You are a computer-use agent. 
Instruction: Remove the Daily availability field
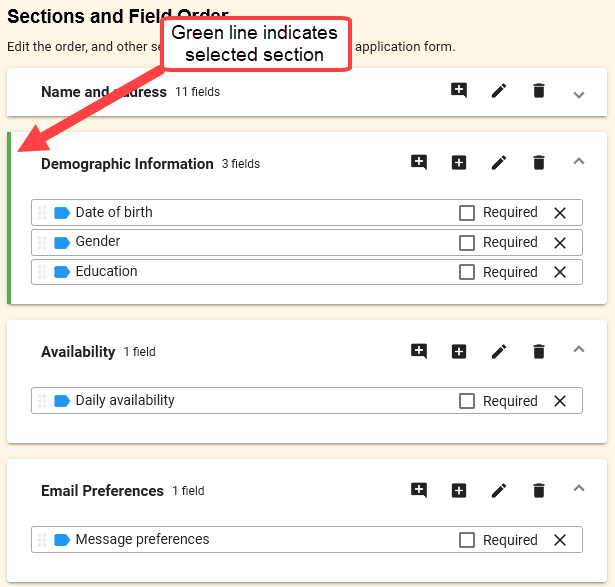pos(560,401)
